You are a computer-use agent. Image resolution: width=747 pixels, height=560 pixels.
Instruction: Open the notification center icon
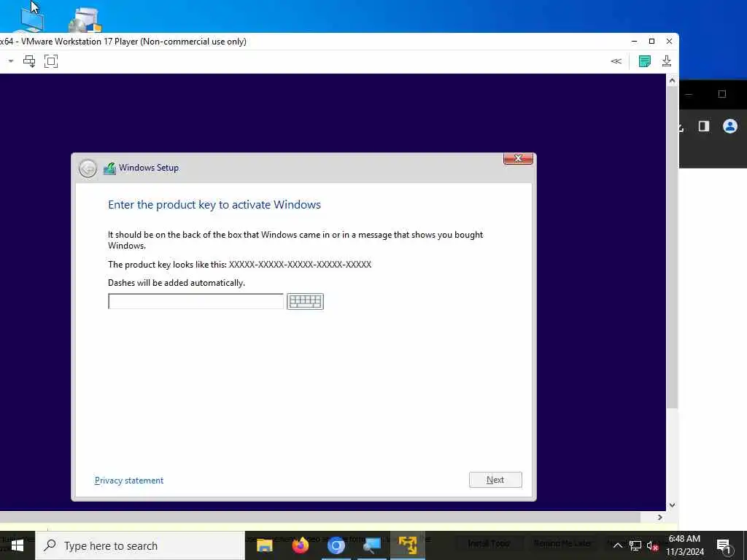coord(724,546)
